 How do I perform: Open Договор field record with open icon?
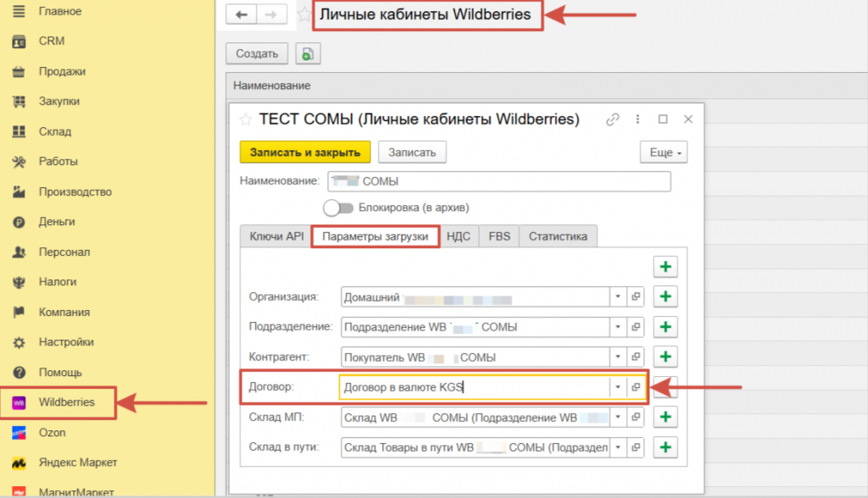coord(635,387)
